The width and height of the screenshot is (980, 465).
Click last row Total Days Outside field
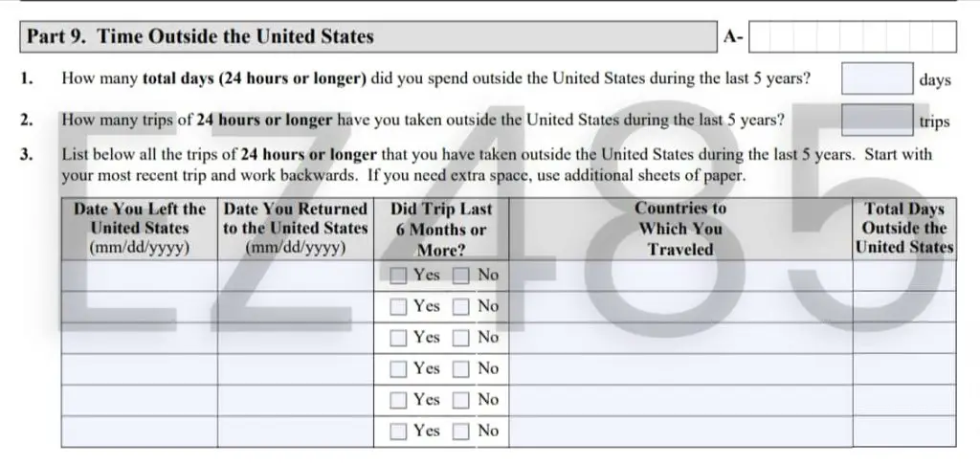pos(903,432)
